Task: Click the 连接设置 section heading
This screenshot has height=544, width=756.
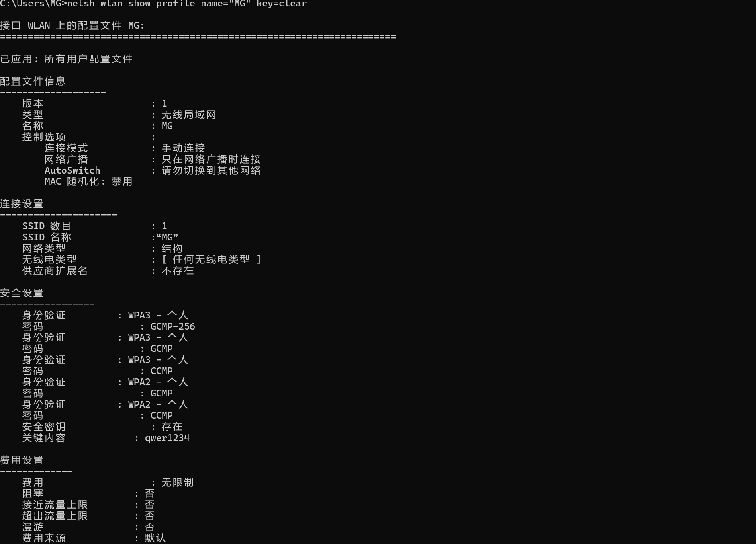Action: (x=22, y=204)
